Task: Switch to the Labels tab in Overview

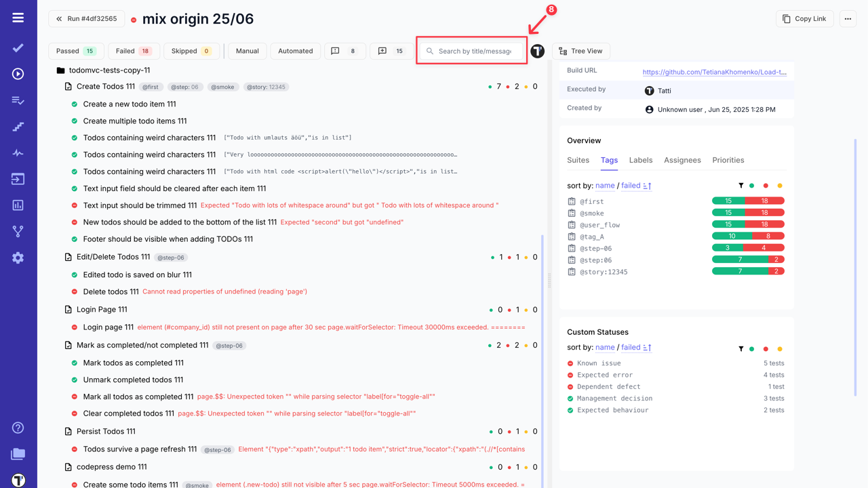Action: tap(640, 160)
